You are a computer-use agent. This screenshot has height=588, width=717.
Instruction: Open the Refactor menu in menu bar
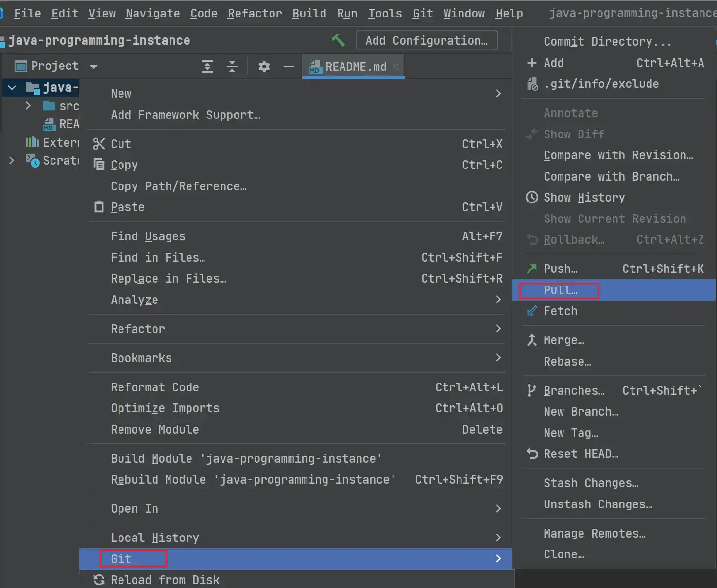coord(255,14)
